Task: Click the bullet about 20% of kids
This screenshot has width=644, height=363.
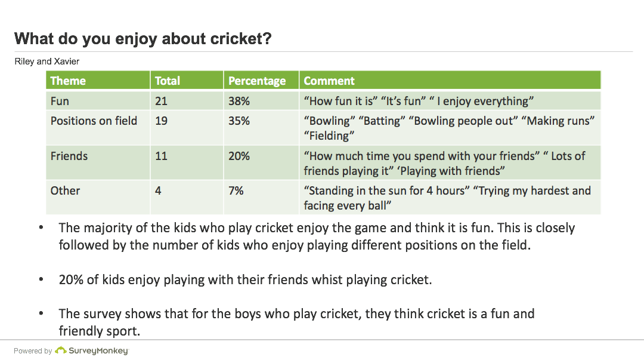Action: click(x=244, y=279)
